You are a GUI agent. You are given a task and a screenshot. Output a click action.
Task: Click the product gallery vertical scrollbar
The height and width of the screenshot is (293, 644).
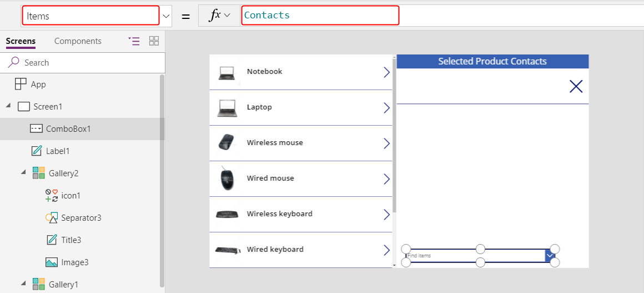395,135
